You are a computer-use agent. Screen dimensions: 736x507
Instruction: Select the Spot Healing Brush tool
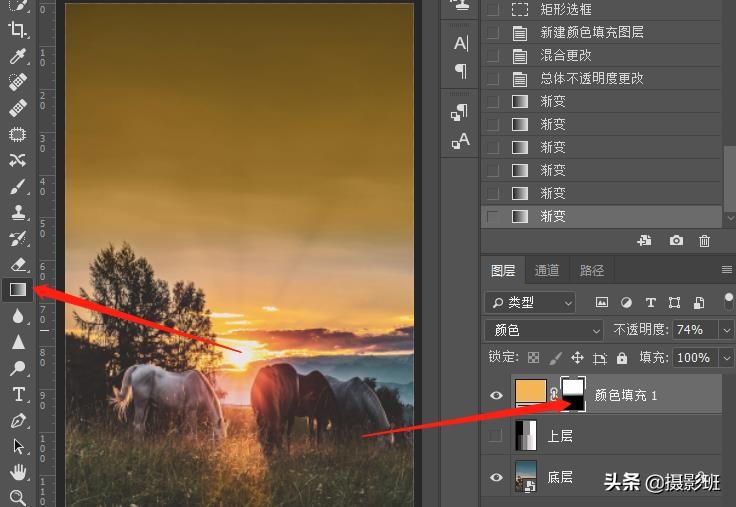click(18, 82)
